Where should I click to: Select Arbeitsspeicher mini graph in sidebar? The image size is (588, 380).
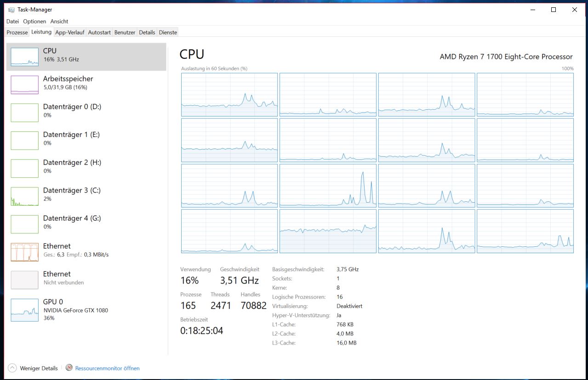point(24,85)
